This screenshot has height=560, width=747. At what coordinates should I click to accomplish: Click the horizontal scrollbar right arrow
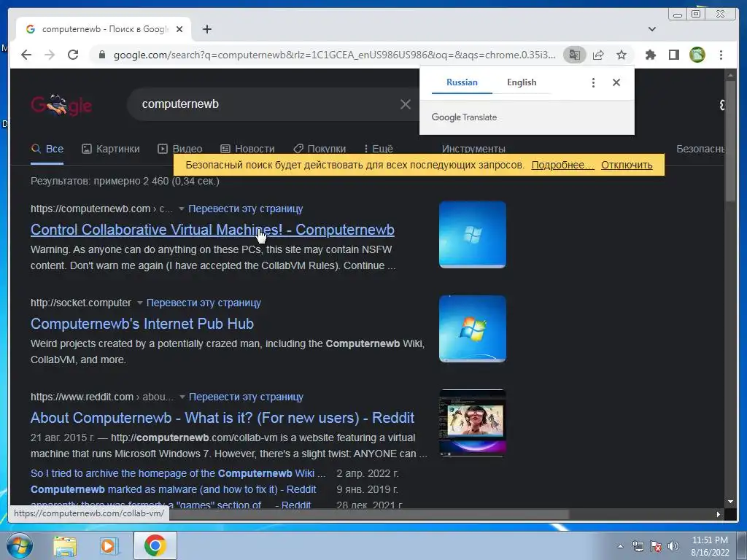point(718,514)
